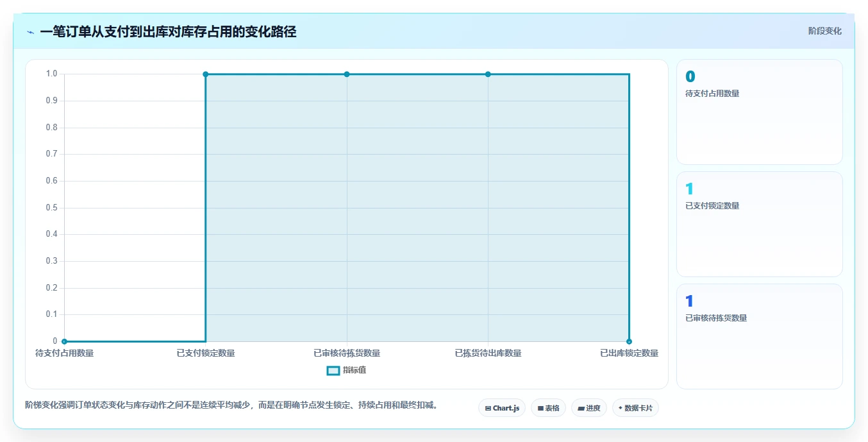
Task: Click the 0.5 y-axis tick label
Action: pyautogui.click(x=52, y=207)
